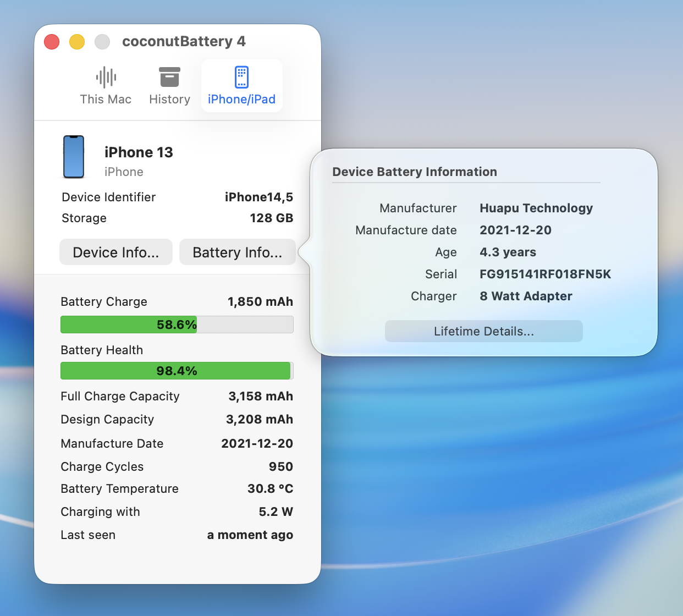Open Lifetime Details in battery popover

(484, 331)
